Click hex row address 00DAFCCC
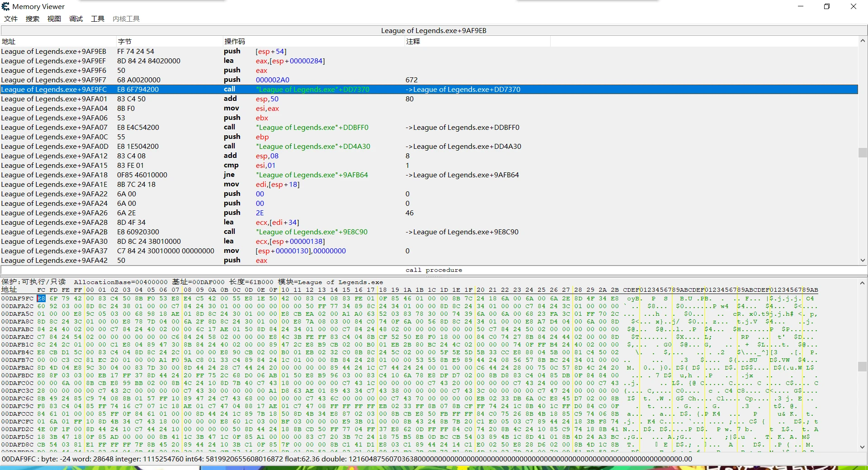The image size is (868, 470). 17,413
